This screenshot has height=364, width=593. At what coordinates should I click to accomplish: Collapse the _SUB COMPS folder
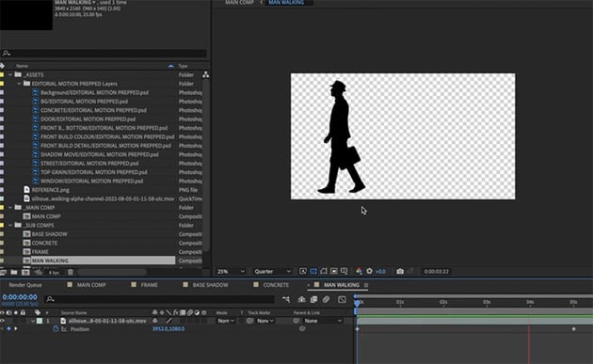[x=10, y=226]
